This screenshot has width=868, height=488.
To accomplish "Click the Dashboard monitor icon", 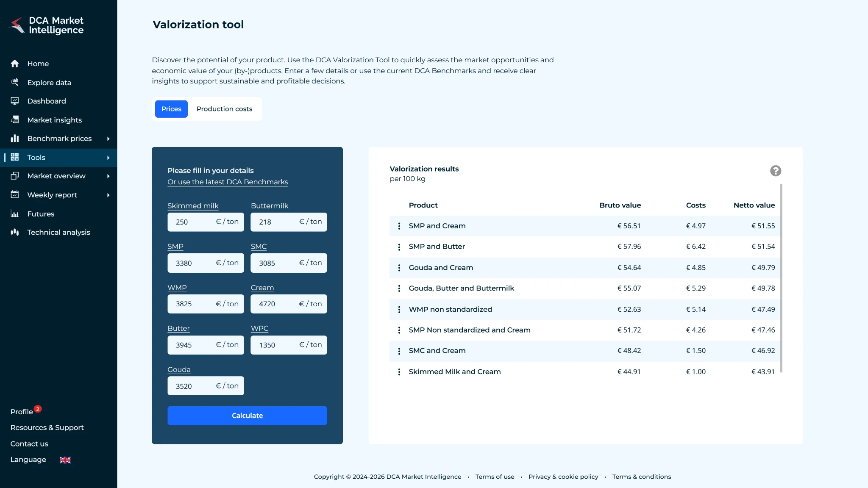I will point(15,101).
